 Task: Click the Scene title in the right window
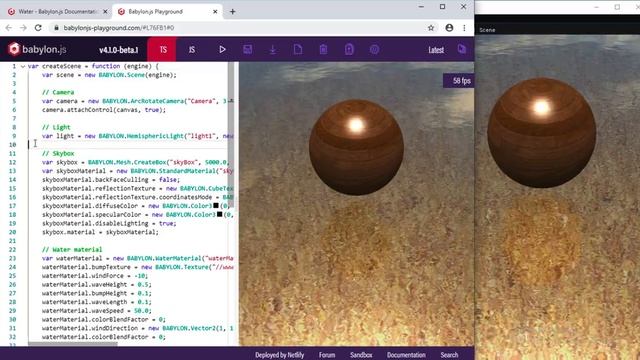tap(487, 30)
